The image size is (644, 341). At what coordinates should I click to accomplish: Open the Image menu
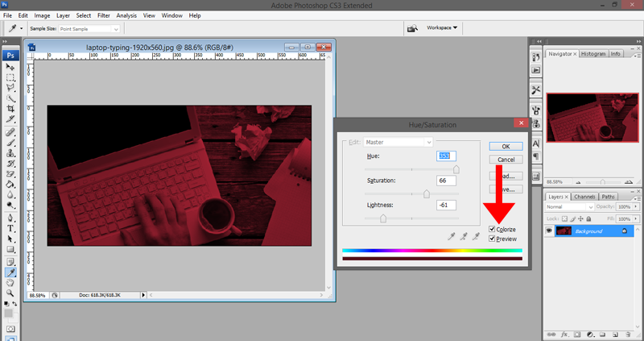coord(42,15)
